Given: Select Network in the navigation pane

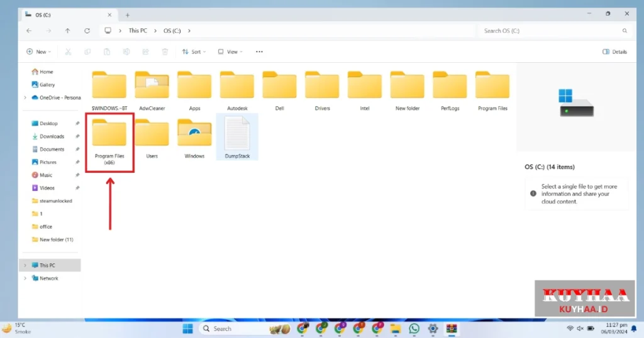Looking at the screenshot, I should 45,278.
